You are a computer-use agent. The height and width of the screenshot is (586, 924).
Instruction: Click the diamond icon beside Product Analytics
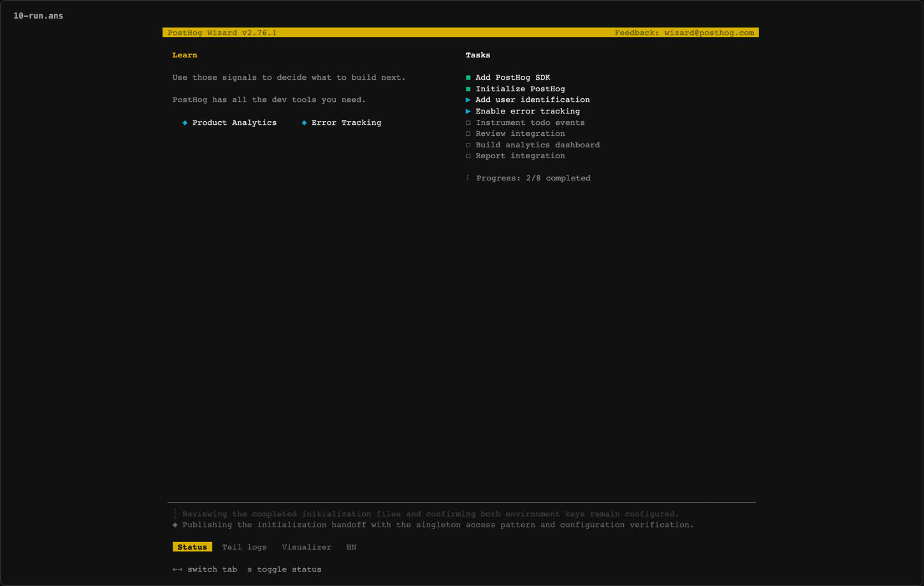coord(185,122)
